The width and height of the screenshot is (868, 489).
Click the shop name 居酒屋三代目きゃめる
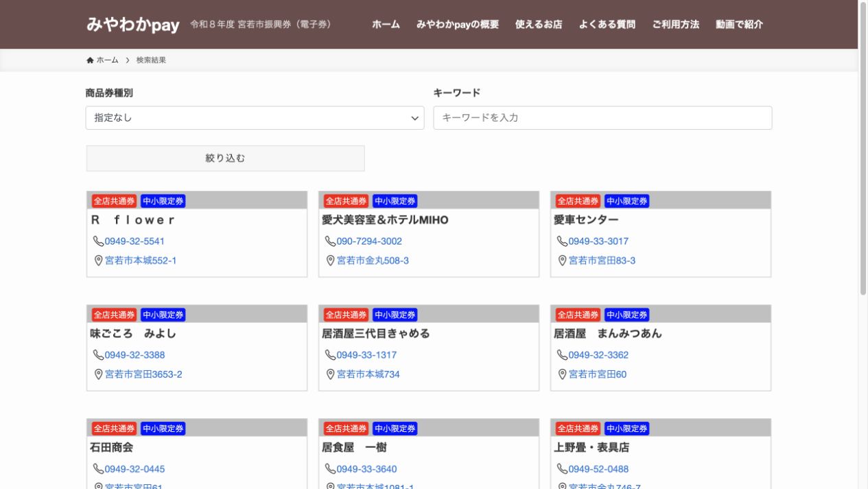[x=376, y=334]
